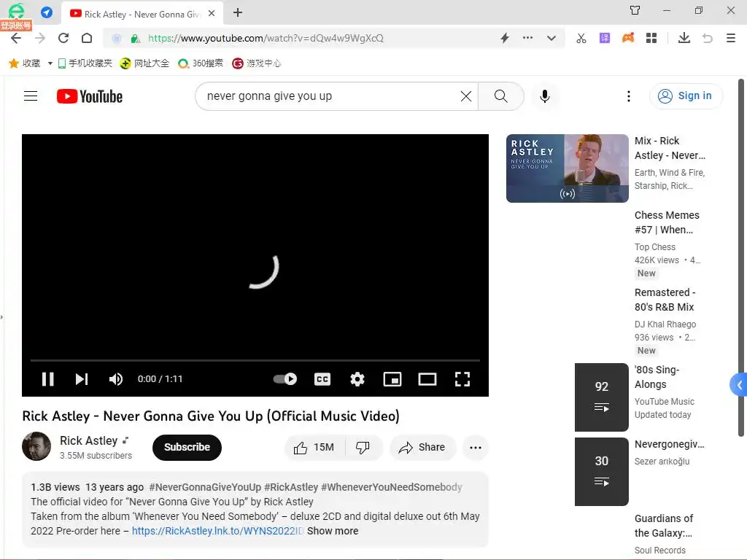Screen dimensions: 747x560
Task: Go back in browser history
Action: 16,38
